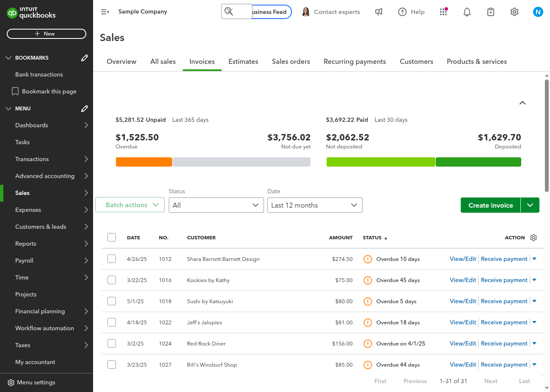Click the contact expert avatar photo
The width and height of the screenshot is (550, 392).
pyautogui.click(x=305, y=12)
